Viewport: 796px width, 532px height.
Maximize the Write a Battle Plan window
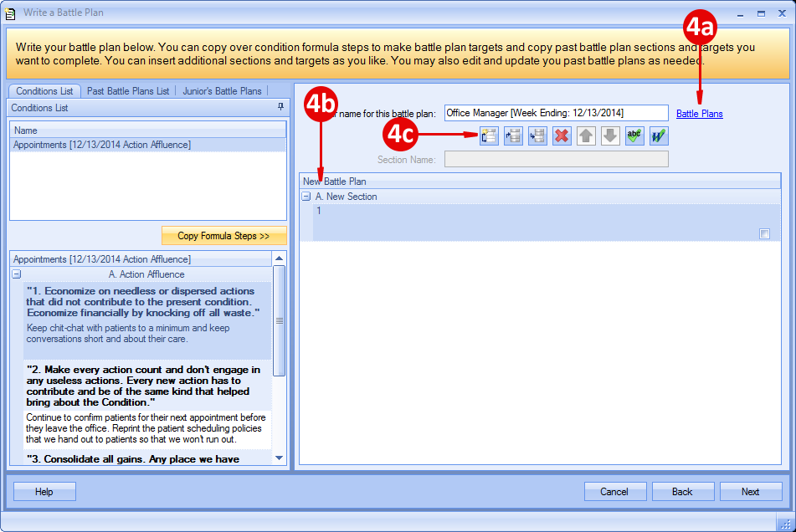coord(761,13)
